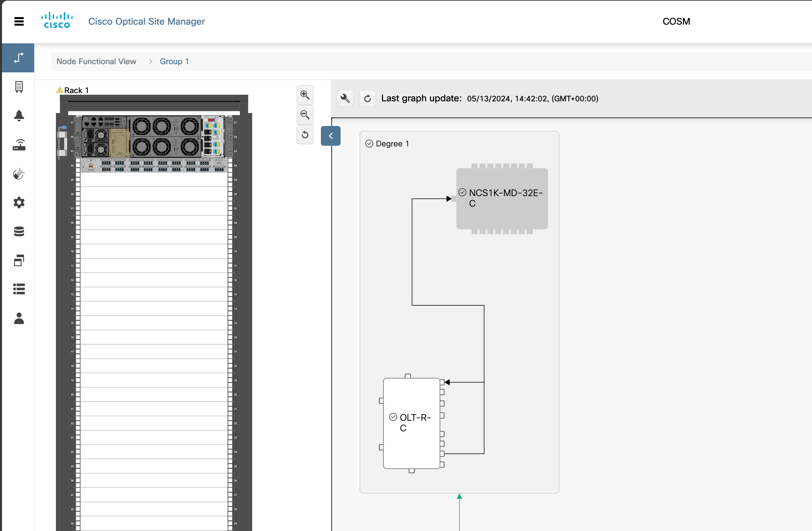Open the Node Functional View sidebar icon
Viewport: 812px width, 531px height.
tap(18, 58)
